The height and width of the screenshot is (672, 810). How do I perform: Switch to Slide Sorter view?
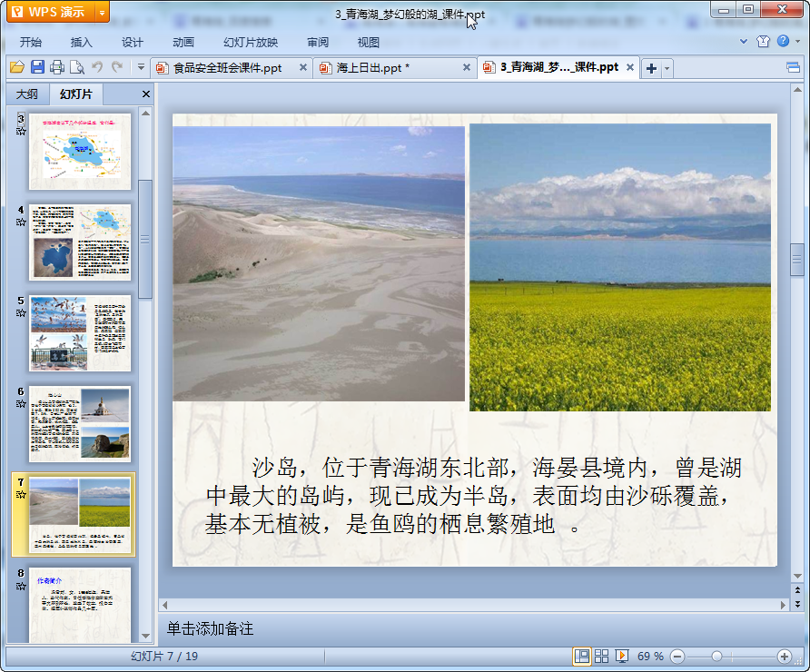[x=601, y=656]
